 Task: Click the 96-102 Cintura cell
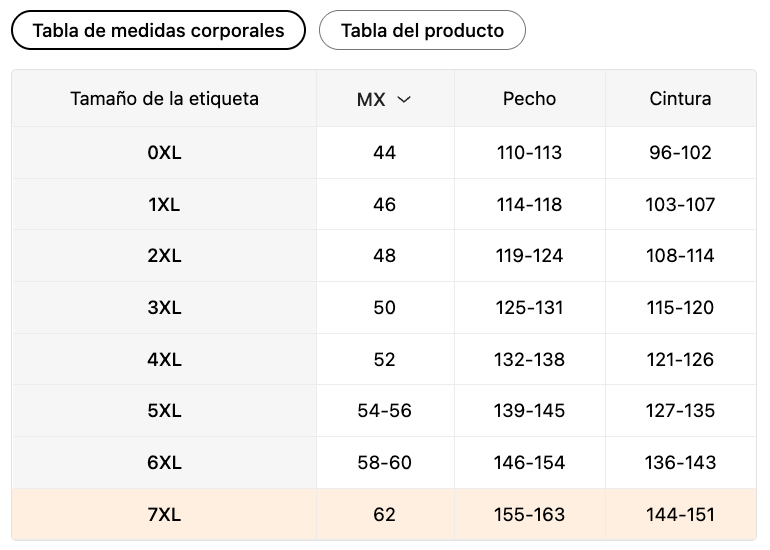coord(680,153)
